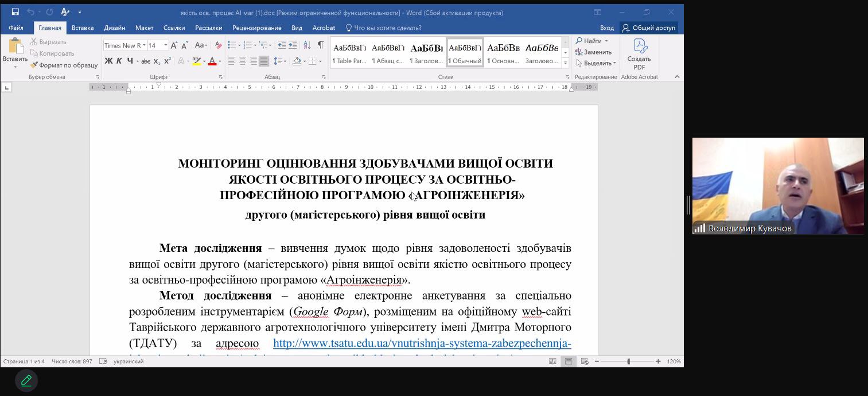Toggle paragraph marks (¶) display
The image size is (868, 396).
[x=320, y=45]
